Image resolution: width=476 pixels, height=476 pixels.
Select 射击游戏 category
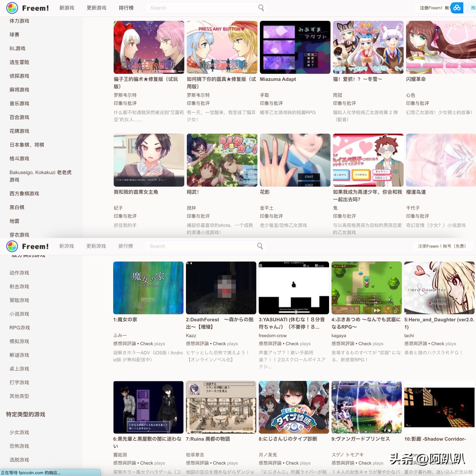tap(19, 287)
